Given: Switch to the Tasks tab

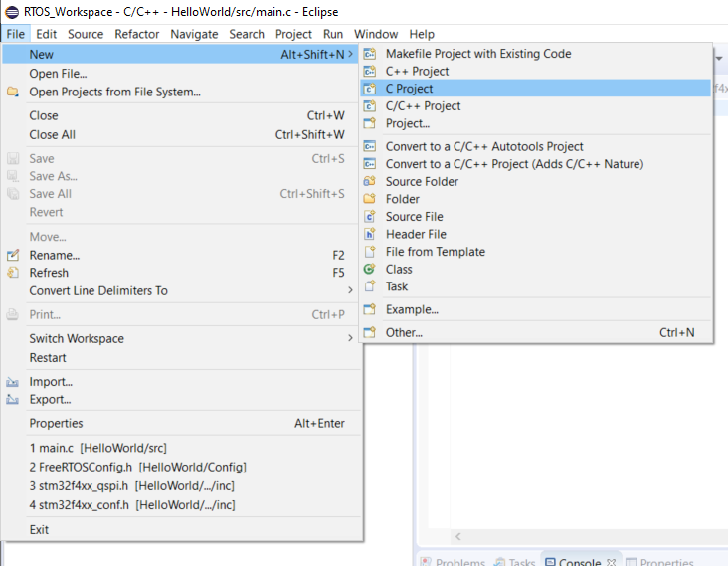Looking at the screenshot, I should pos(514,562).
